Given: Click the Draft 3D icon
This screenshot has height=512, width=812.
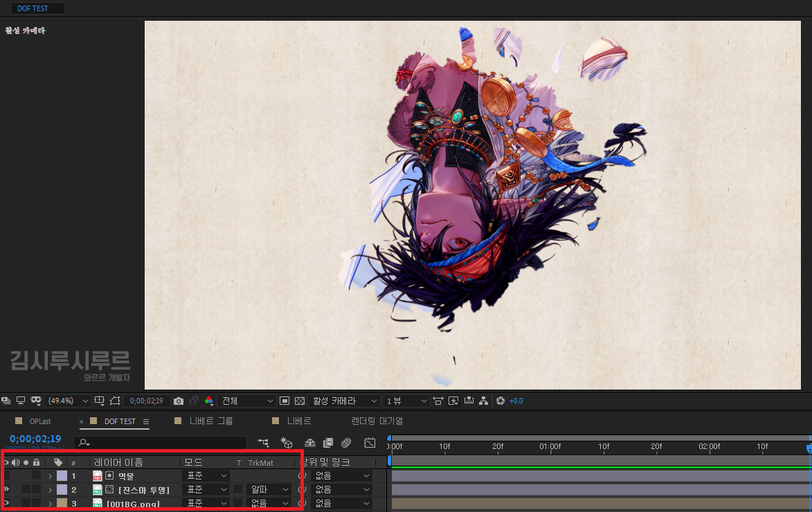Looking at the screenshot, I should (x=287, y=443).
